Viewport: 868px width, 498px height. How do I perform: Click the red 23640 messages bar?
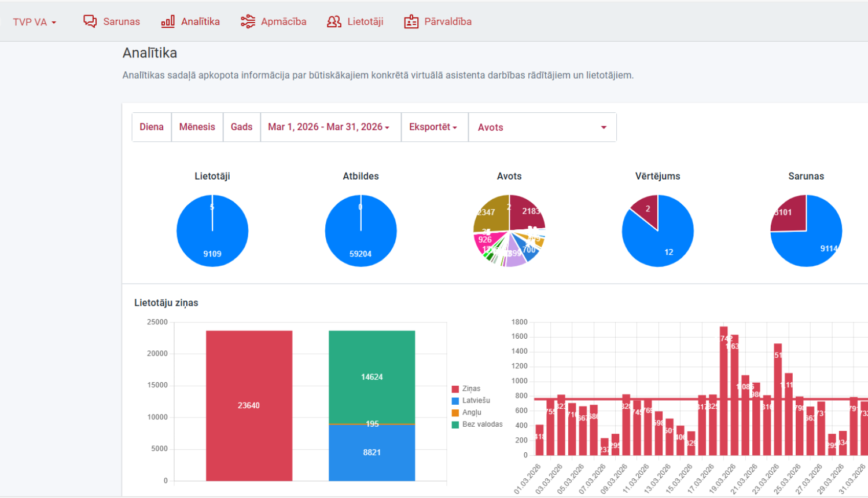point(249,405)
